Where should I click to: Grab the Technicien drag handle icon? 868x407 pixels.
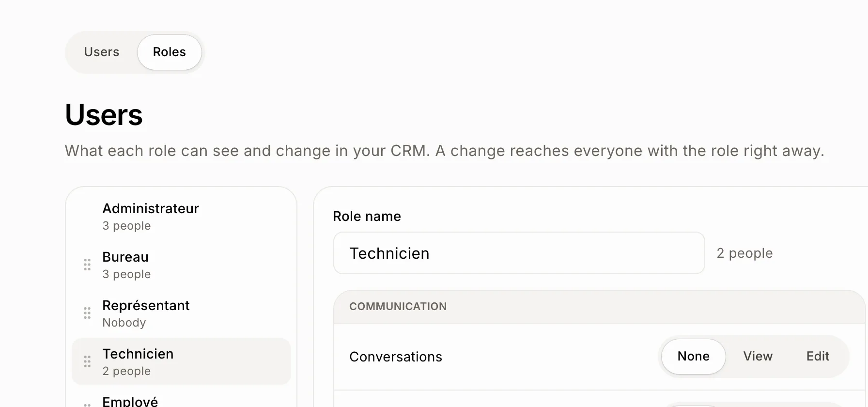87,361
